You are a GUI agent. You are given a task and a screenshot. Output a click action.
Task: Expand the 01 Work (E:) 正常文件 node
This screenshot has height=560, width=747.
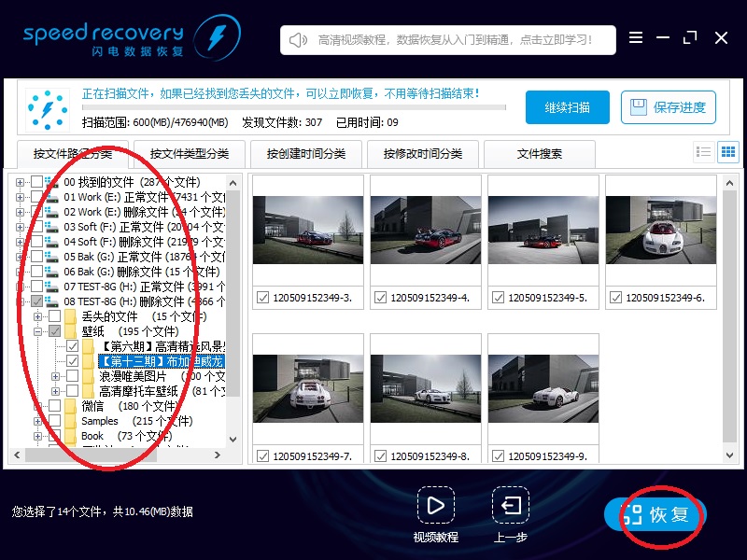click(x=20, y=197)
